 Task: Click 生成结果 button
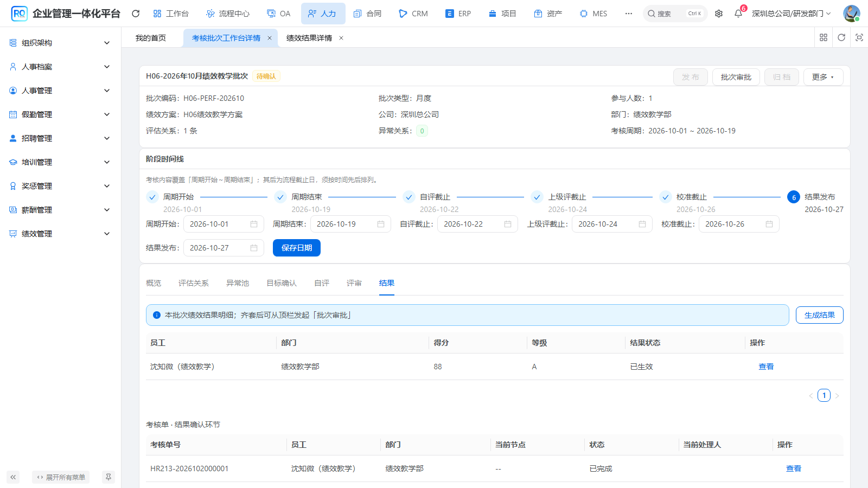click(x=820, y=315)
